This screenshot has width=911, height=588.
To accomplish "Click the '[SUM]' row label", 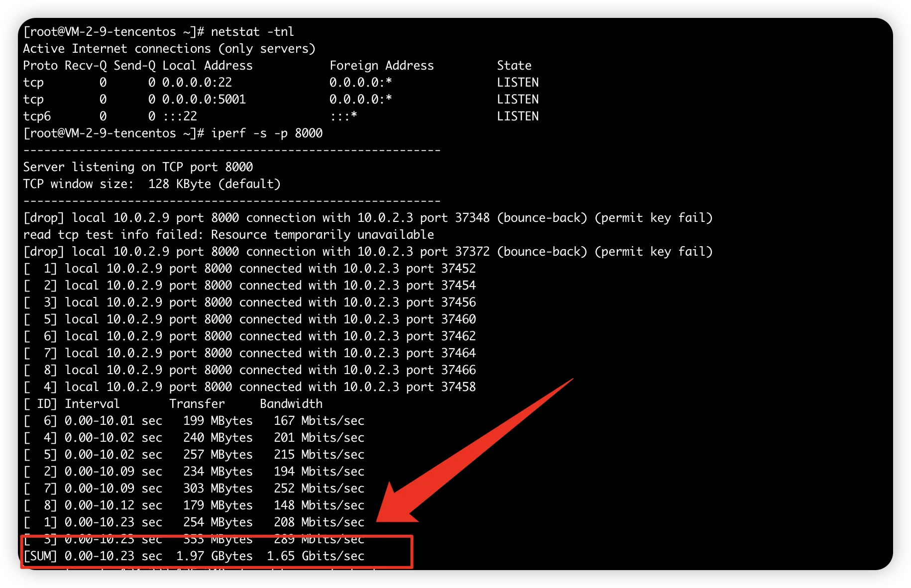I will pos(40,556).
